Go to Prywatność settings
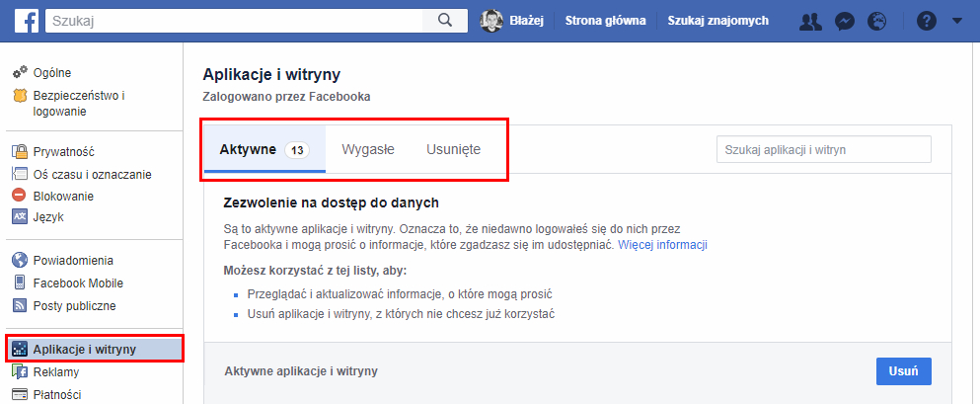The width and height of the screenshot is (980, 404). pyautogui.click(x=64, y=152)
